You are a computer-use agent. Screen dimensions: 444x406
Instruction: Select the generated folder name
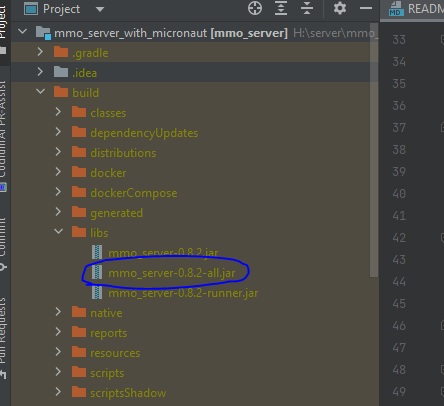116,213
